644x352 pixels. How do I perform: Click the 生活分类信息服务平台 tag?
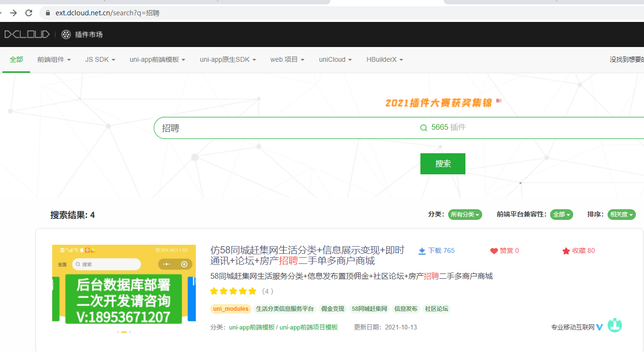tap(285, 309)
